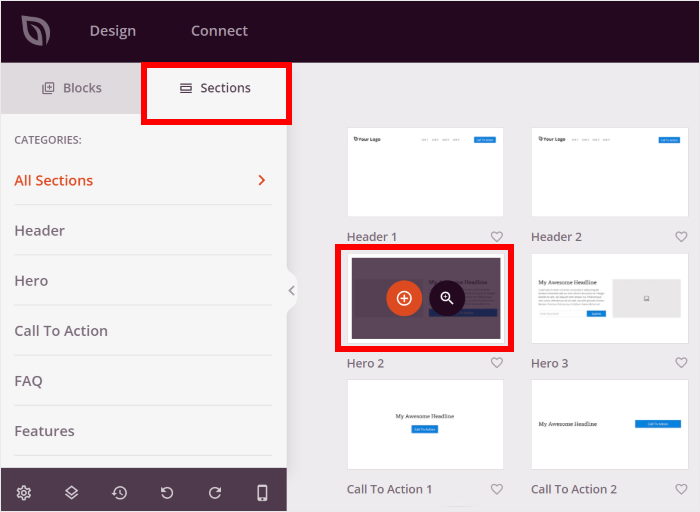Click the Header 2 label text
Screen dimensions: 700x512
coord(556,237)
